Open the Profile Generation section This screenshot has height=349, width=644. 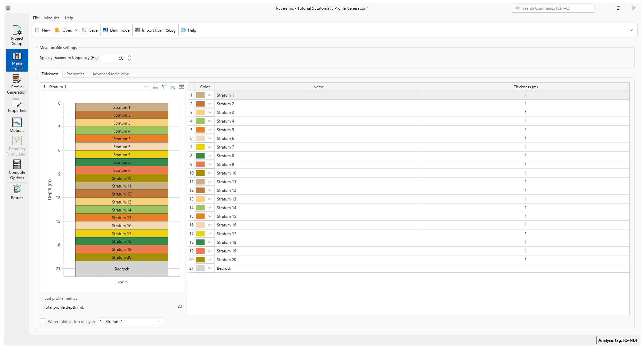[17, 84]
